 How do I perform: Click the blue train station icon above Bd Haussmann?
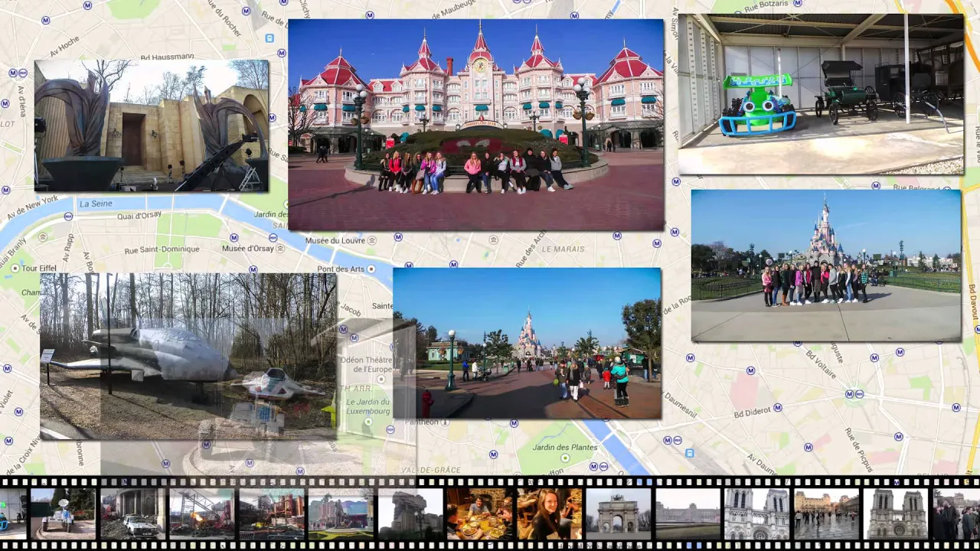[x=269, y=37]
